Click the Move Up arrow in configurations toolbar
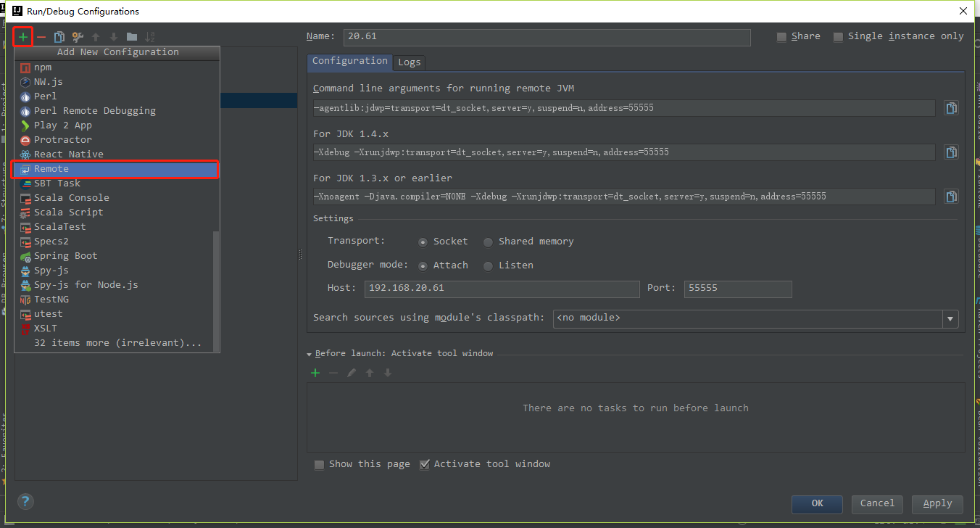The width and height of the screenshot is (980, 528). [x=96, y=37]
